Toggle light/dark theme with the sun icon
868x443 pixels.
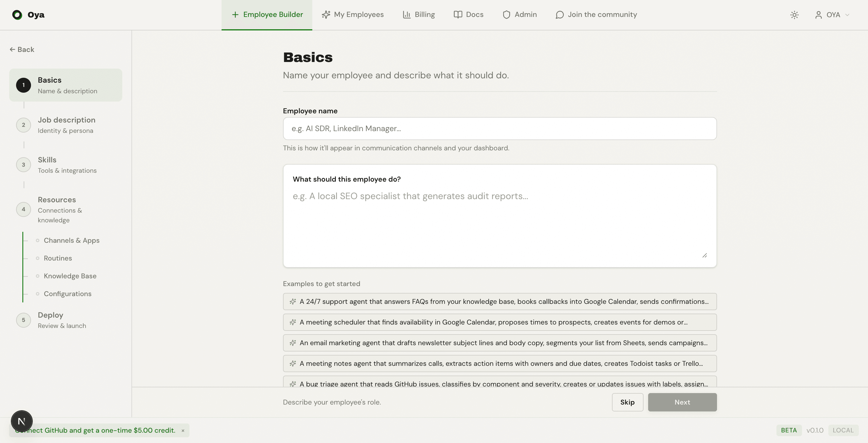(795, 15)
